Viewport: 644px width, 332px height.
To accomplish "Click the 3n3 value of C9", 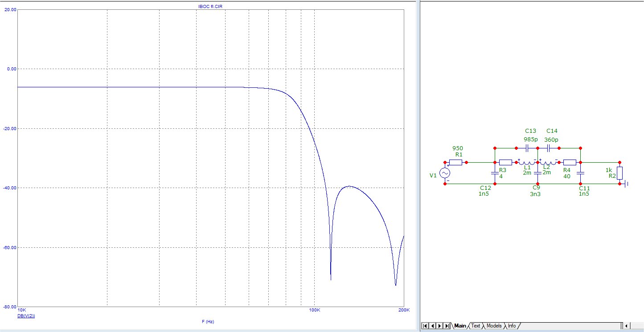I will pos(535,194).
